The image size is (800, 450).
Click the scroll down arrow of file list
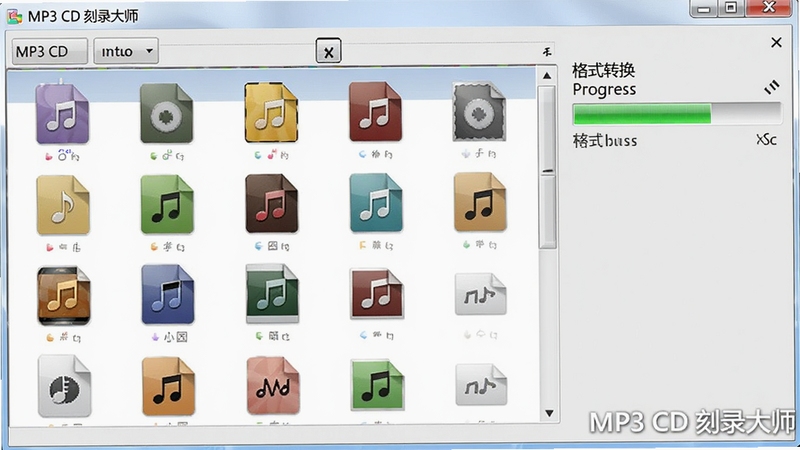tap(549, 413)
